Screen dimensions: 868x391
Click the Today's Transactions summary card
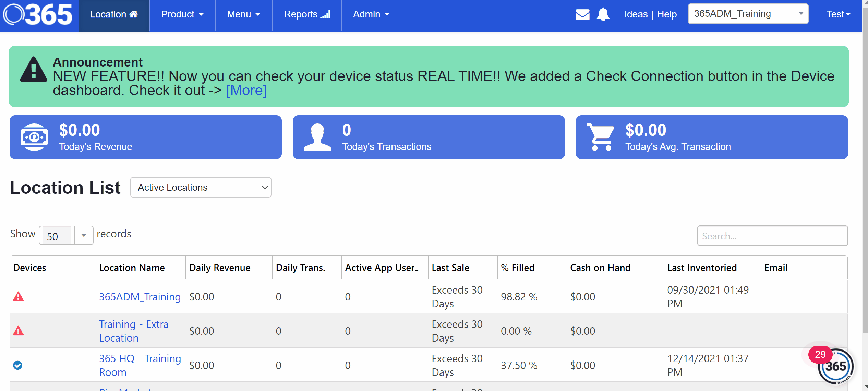(x=429, y=137)
